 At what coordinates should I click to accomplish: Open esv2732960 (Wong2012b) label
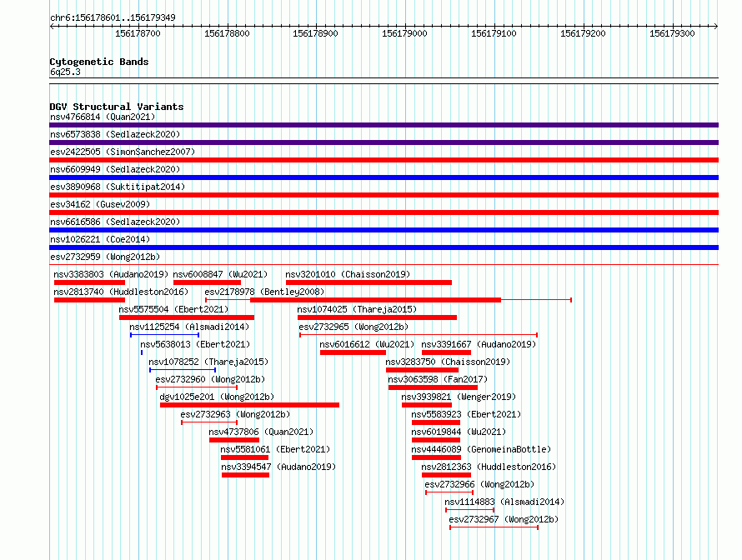tap(210, 379)
